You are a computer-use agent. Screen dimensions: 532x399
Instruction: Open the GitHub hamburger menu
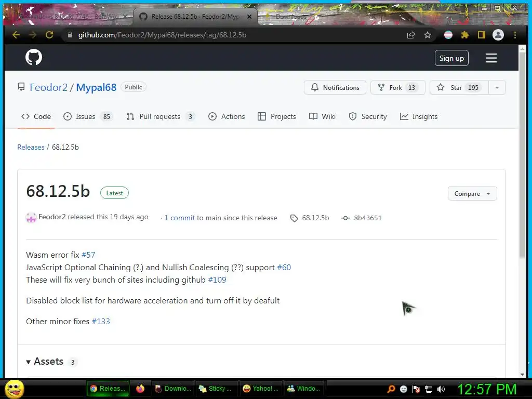491,58
